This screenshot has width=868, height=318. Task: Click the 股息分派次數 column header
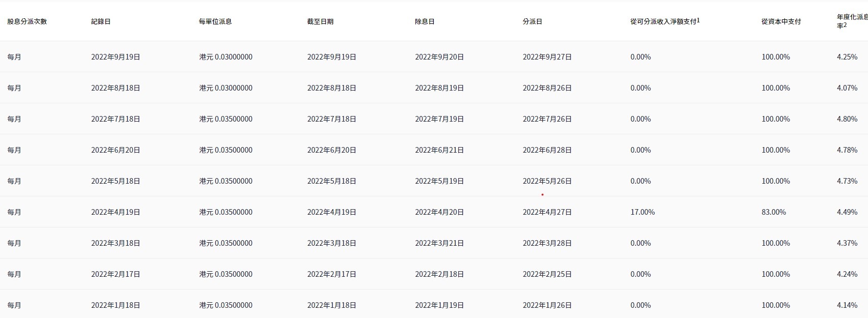pos(27,21)
